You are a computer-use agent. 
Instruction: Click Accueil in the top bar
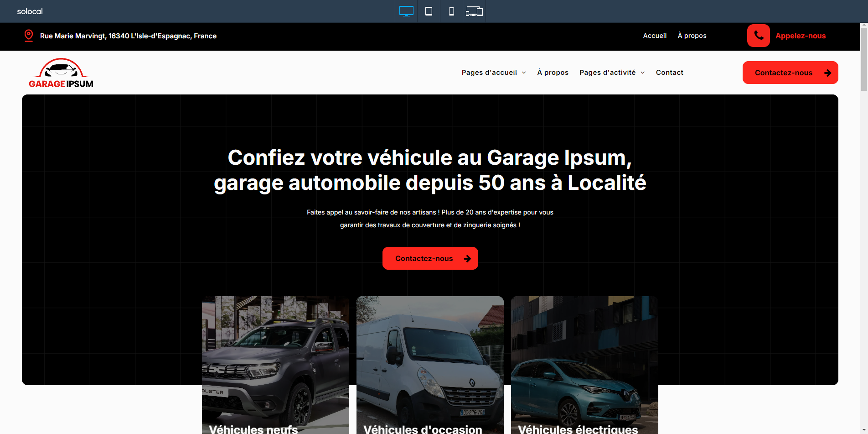point(655,36)
